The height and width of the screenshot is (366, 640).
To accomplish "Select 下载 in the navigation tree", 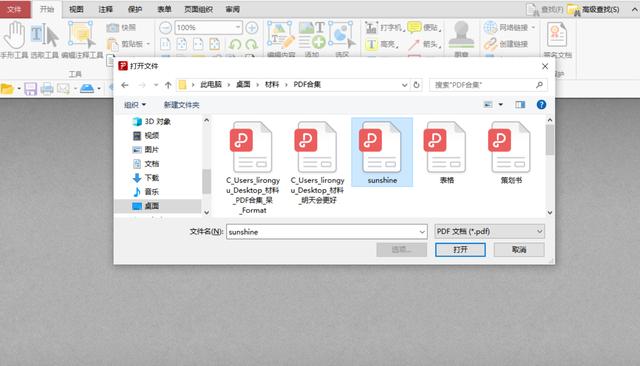I will click(x=147, y=177).
